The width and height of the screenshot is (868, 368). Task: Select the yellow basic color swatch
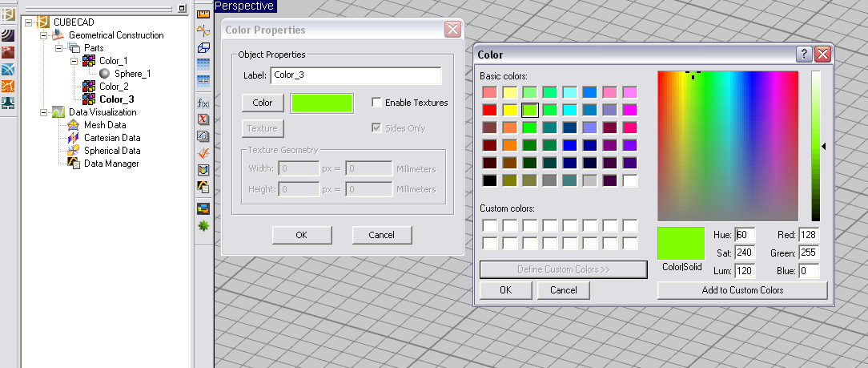pyautogui.click(x=510, y=110)
